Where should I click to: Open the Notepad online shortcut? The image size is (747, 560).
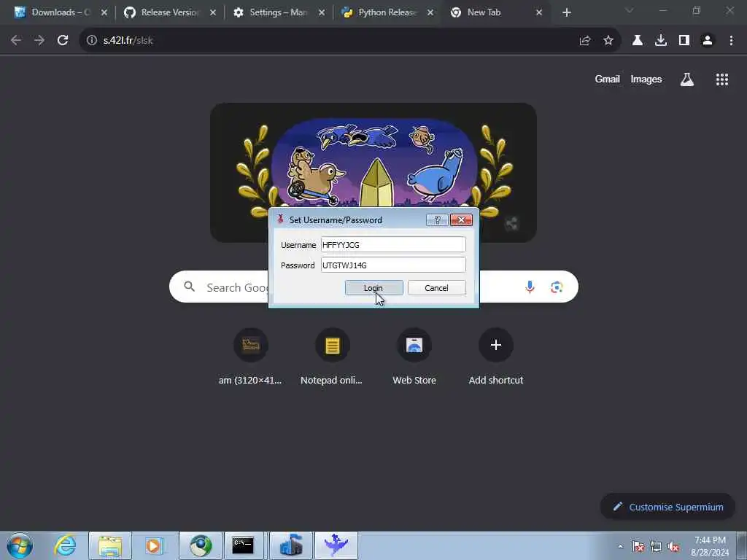[332, 356]
